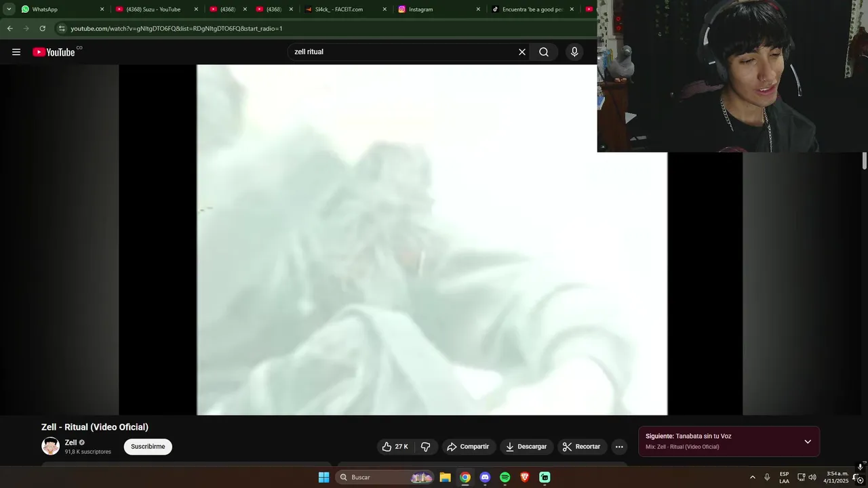Viewport: 868px width, 488px height.
Task: Click the 'Siguiente: Tanabata sin tu Voz' label
Action: click(x=688, y=436)
